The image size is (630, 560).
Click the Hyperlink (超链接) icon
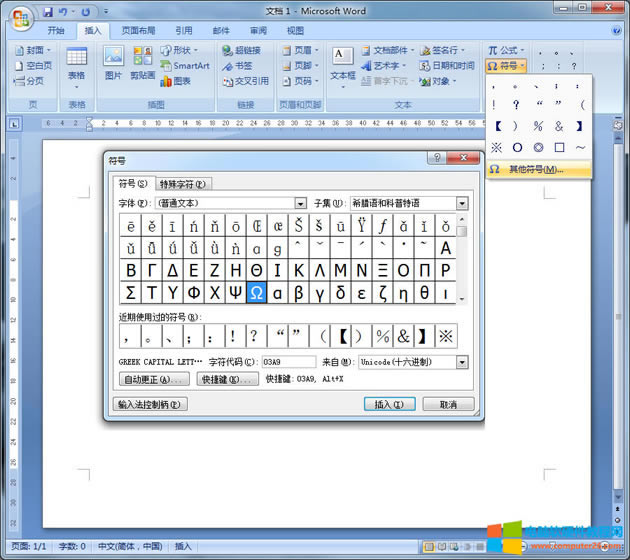pos(241,50)
